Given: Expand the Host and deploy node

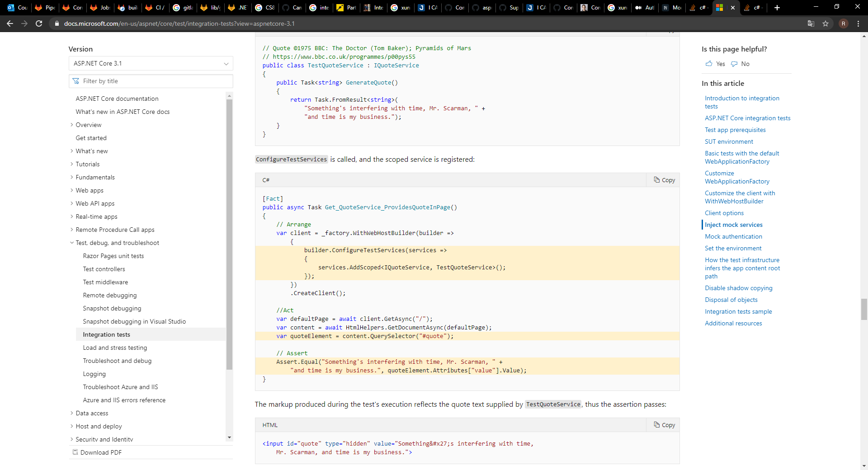Looking at the screenshot, I should [x=71, y=426].
